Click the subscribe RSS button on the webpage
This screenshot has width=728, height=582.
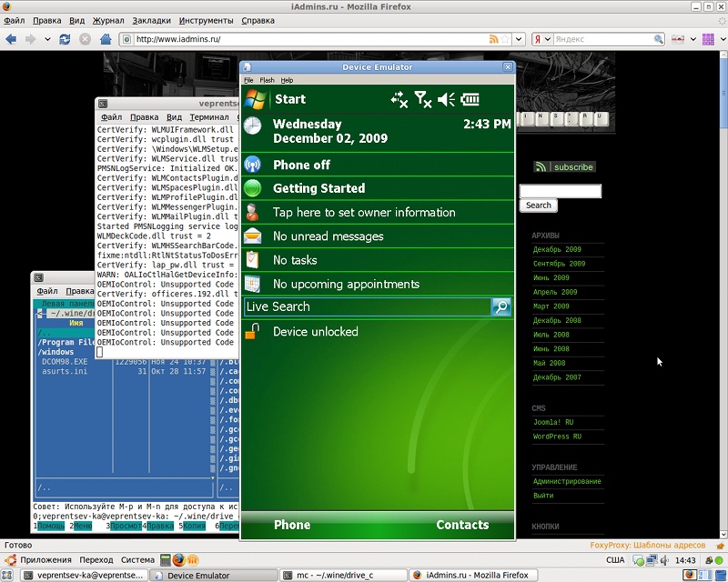pos(564,167)
